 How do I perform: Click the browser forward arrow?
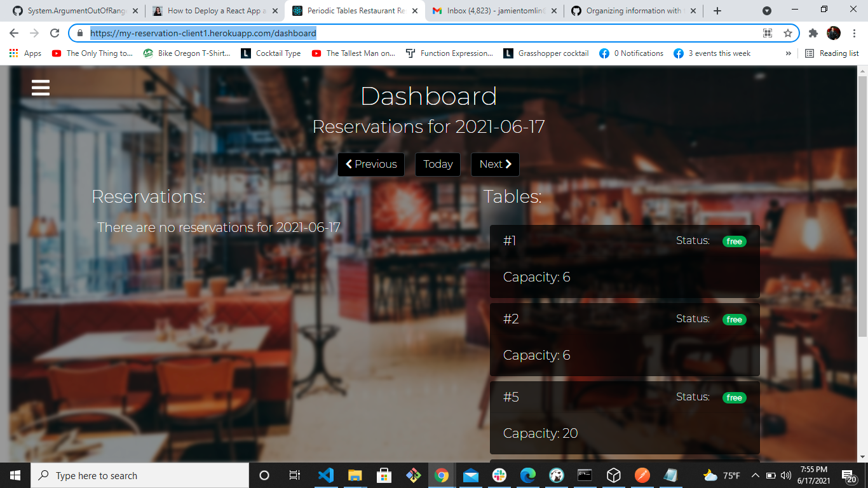click(34, 33)
